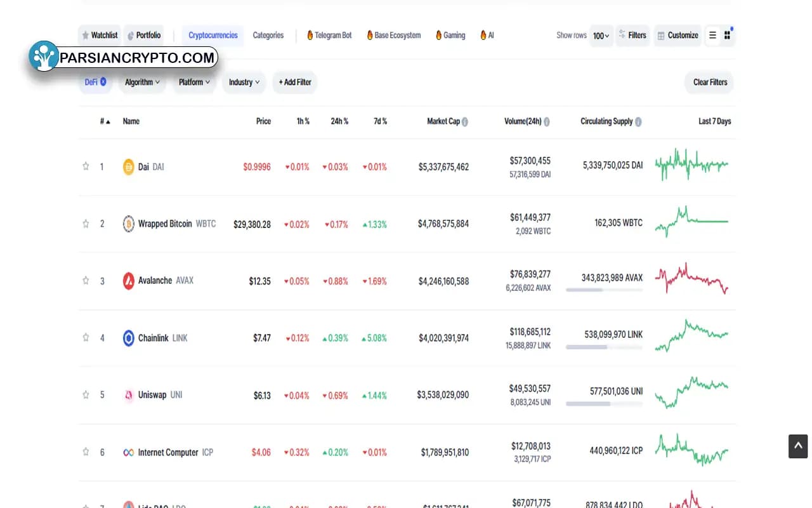Click Volume(24h) info icon
Screen dimensions: 812x508
coord(547,121)
